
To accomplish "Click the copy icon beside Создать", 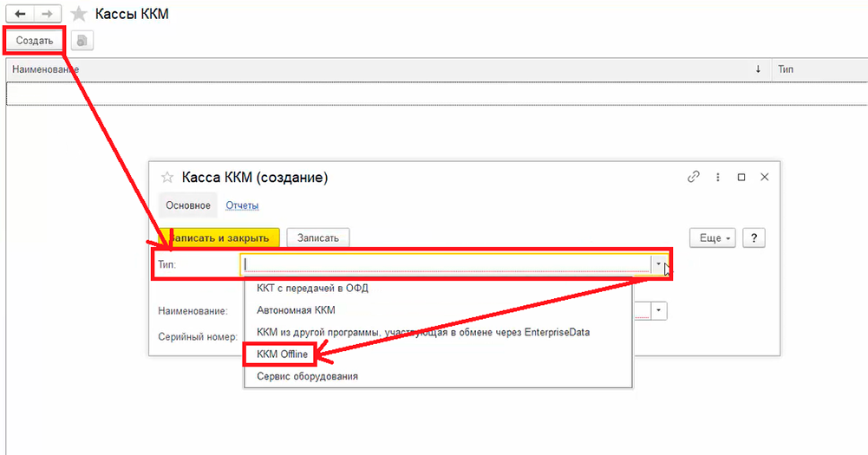I will click(82, 40).
